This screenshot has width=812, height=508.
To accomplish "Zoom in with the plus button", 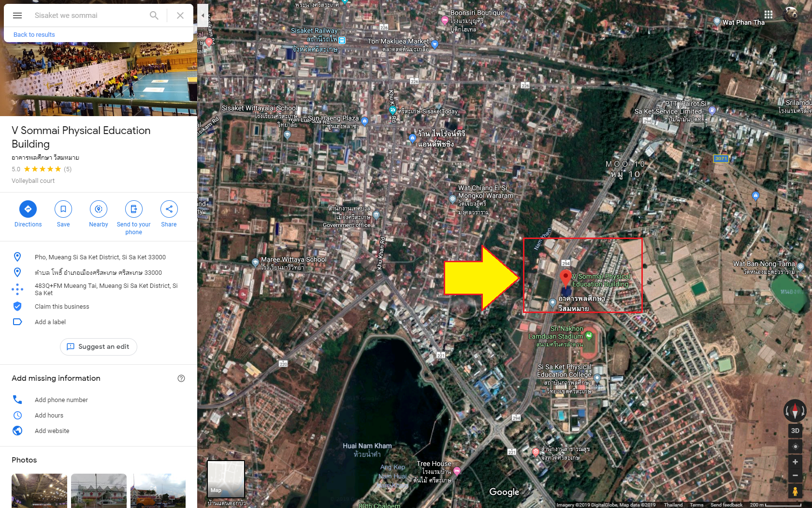I will 795,462.
